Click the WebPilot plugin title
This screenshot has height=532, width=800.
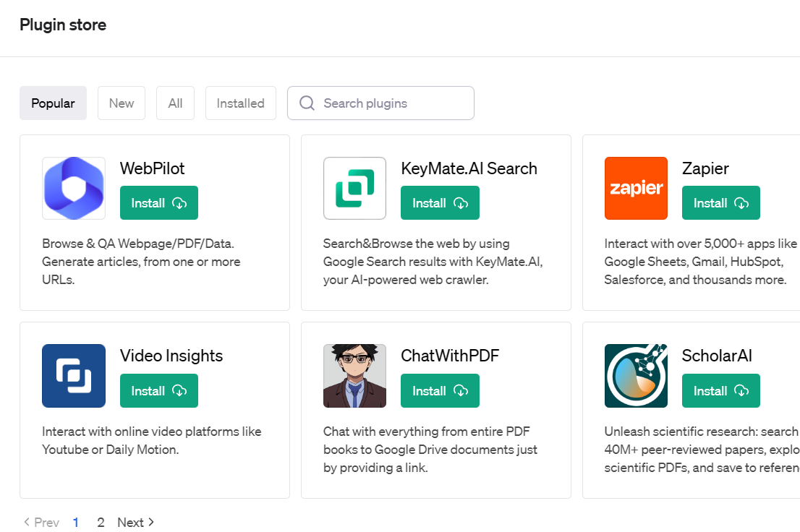click(x=152, y=168)
